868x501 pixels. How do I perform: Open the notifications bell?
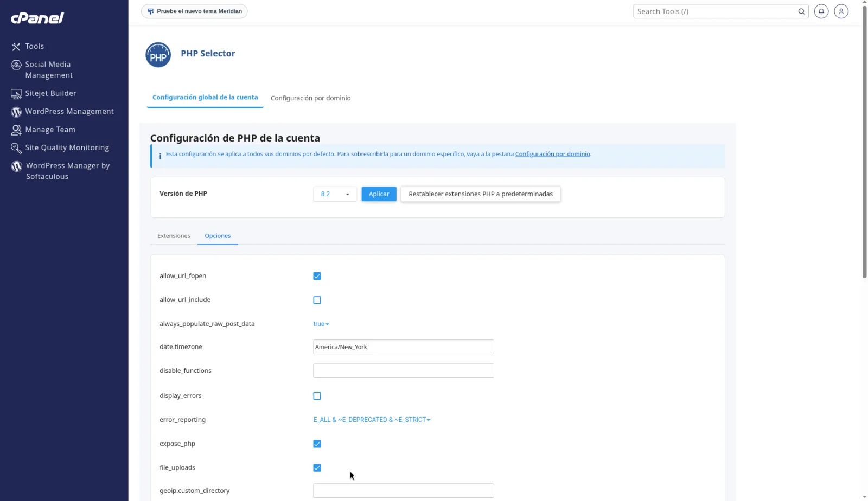point(821,11)
